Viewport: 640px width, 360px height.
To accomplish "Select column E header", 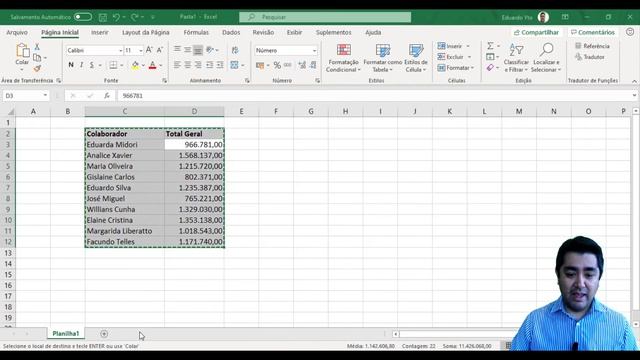I will pyautogui.click(x=241, y=111).
